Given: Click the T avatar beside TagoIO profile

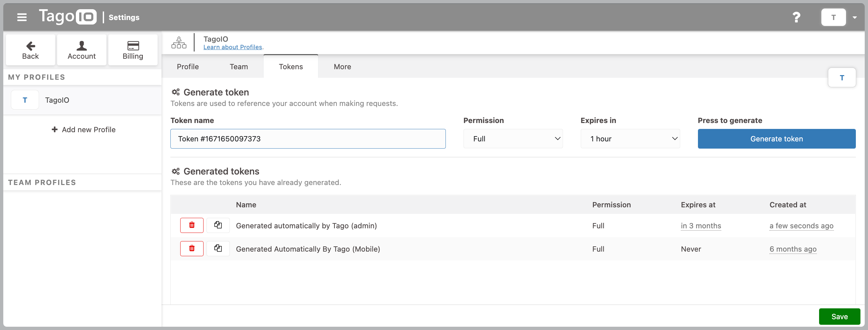Looking at the screenshot, I should [x=25, y=100].
